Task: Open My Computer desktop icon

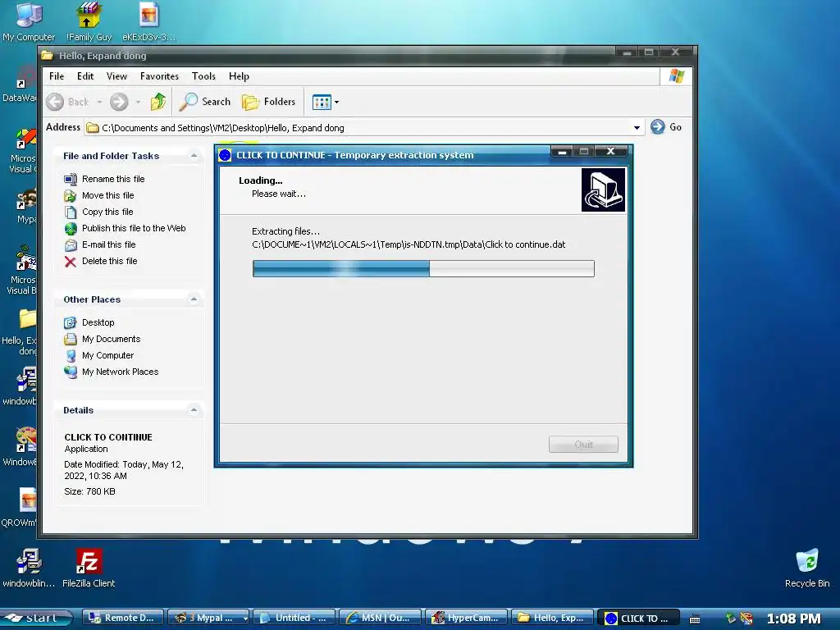Action: click(29, 21)
